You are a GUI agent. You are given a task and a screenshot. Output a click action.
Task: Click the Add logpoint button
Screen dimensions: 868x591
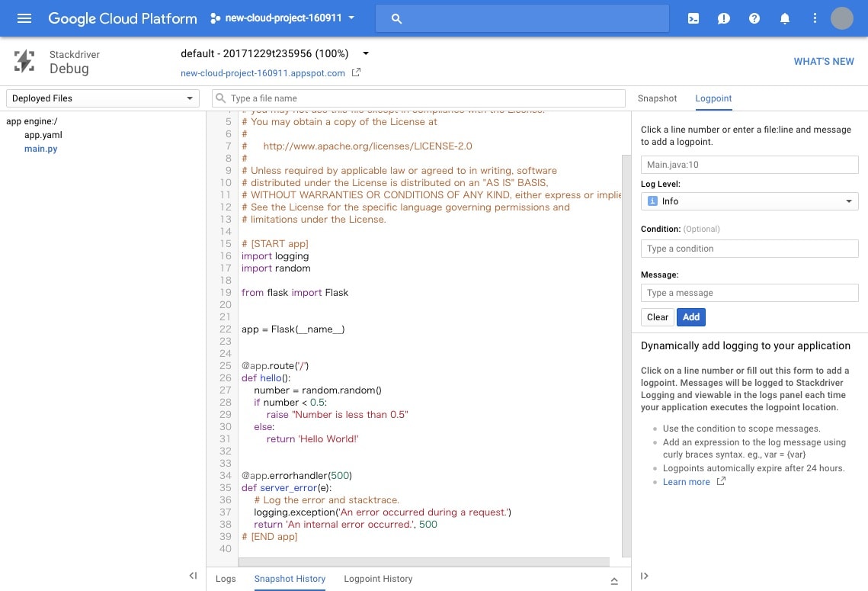[691, 316]
